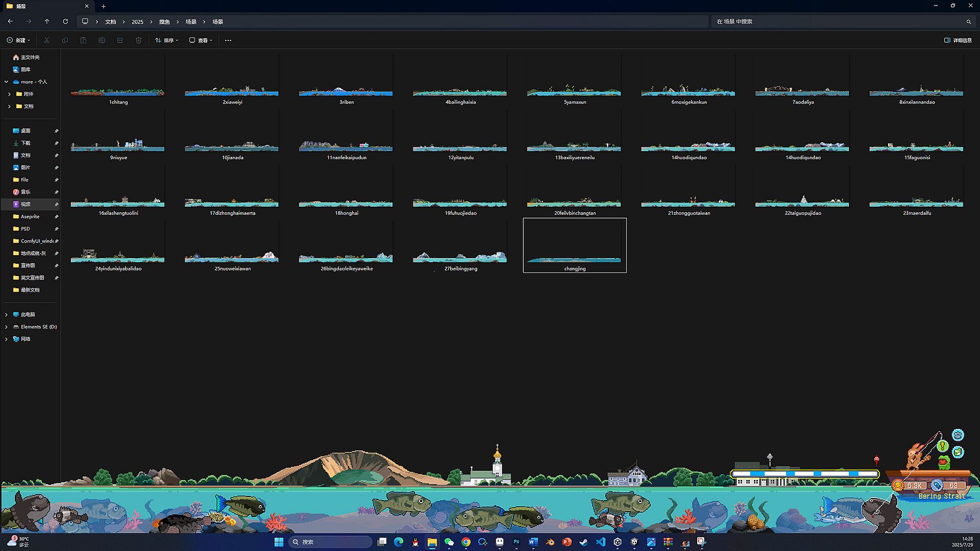Click the blue-white fishing tension bar
The width and height of the screenshot is (980, 551).
[x=805, y=474]
